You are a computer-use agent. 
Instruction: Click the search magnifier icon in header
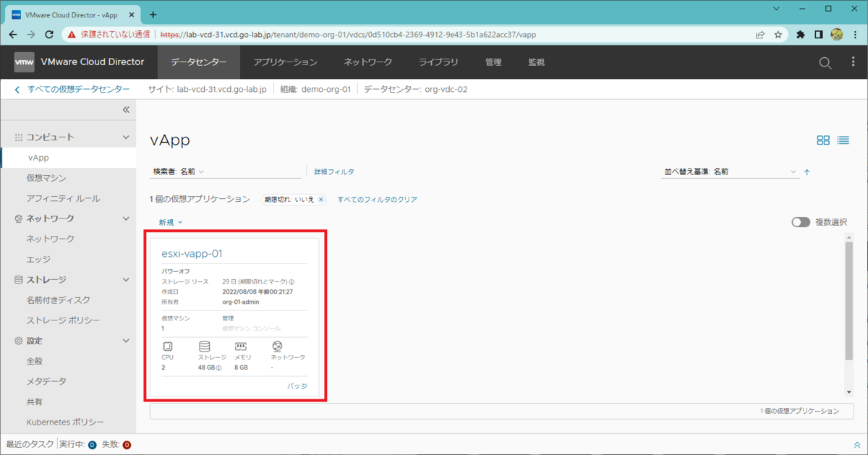[825, 62]
